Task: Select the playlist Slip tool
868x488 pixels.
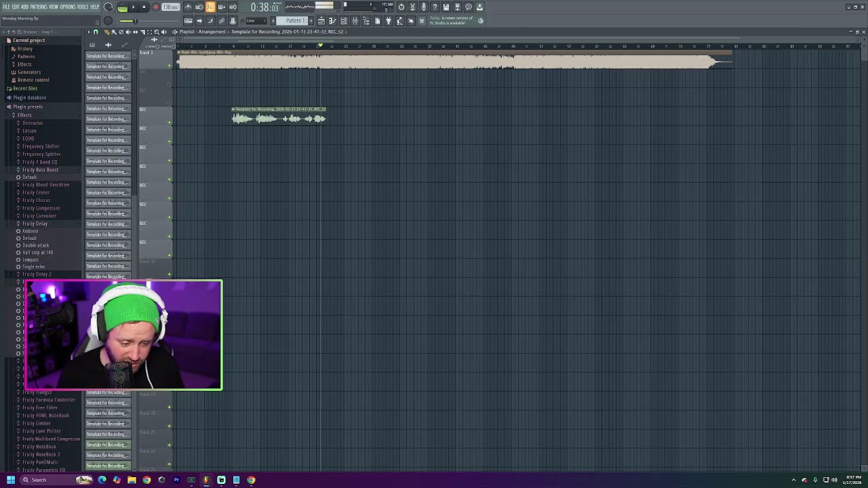Action: click(136, 32)
